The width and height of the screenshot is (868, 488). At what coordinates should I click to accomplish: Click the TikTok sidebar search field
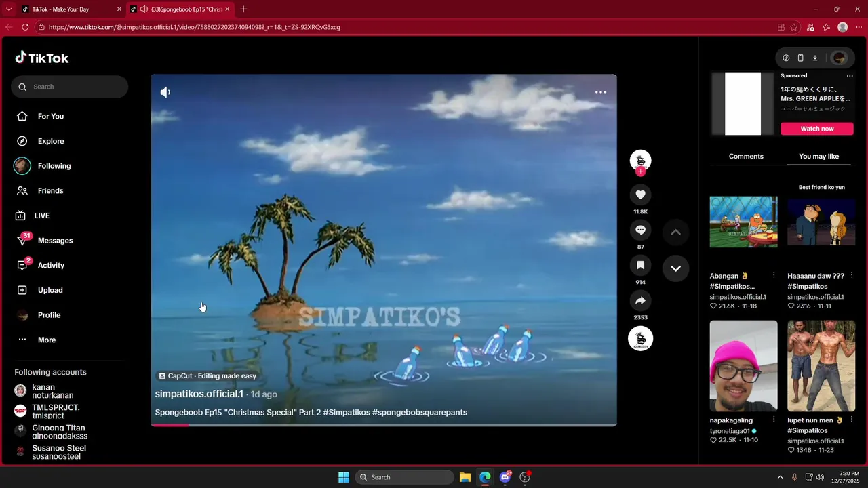pos(69,87)
